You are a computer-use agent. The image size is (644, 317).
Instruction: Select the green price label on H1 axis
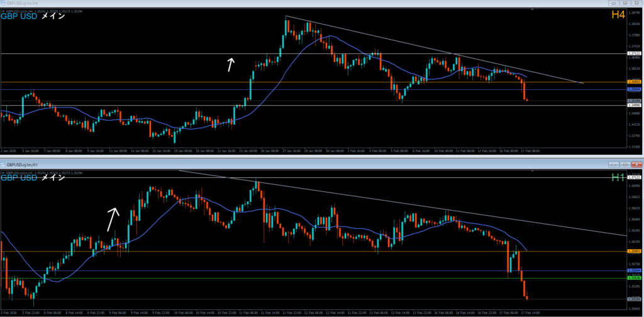pos(634,278)
